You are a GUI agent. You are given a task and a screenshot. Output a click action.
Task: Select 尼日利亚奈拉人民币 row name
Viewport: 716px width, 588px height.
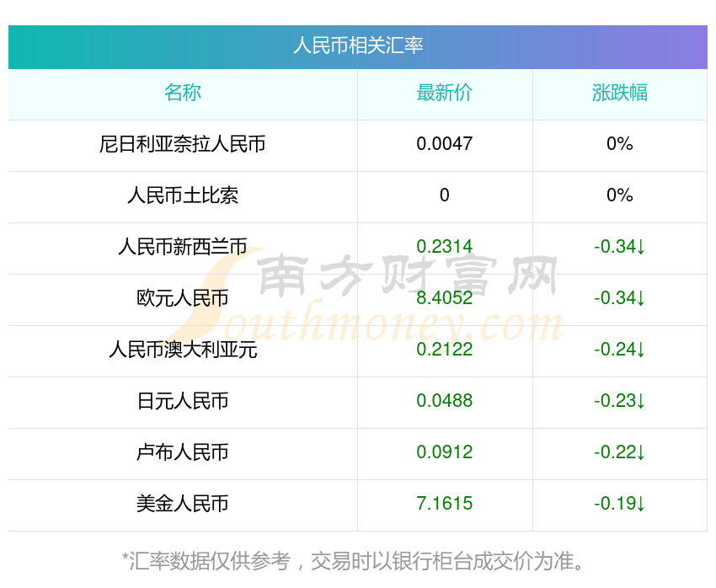pyautogui.click(x=183, y=144)
